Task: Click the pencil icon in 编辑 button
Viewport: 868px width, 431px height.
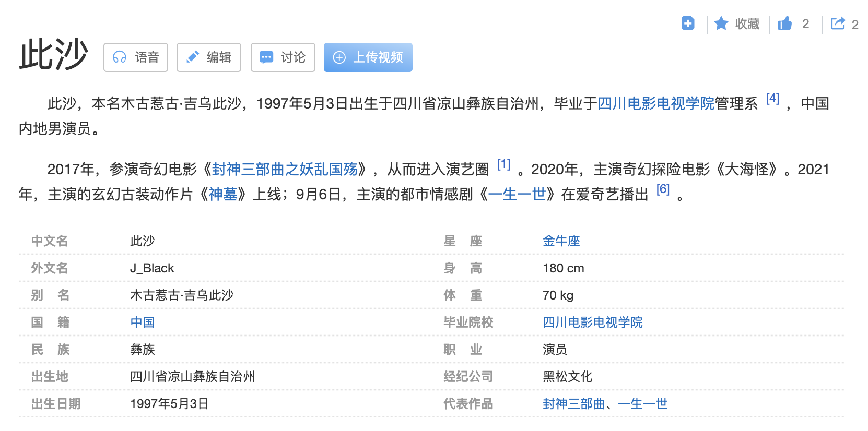Action: pos(193,57)
